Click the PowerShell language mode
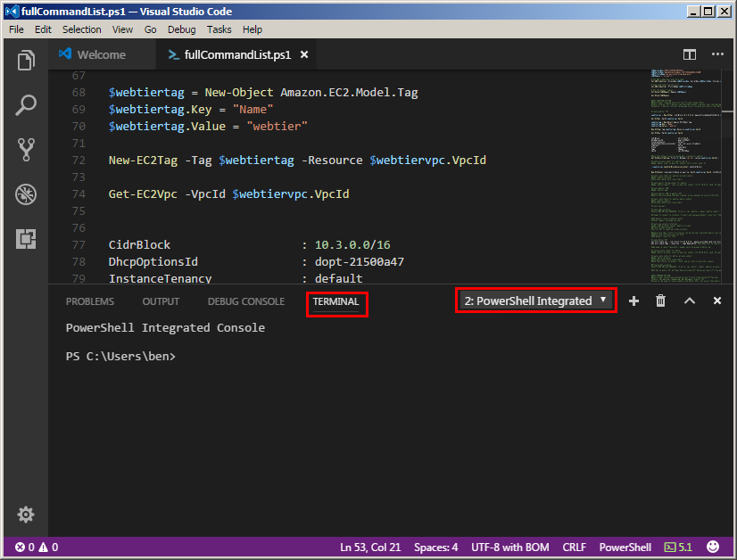Screen dimensions: 737x560 (x=625, y=547)
